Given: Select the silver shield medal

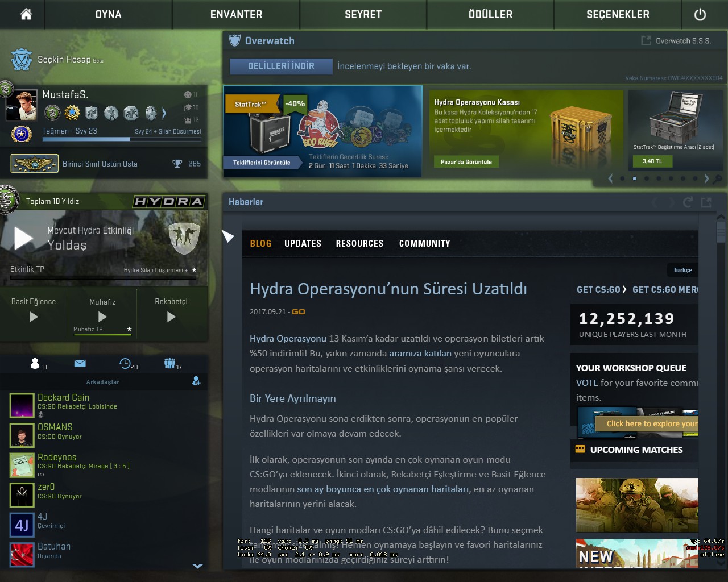Looking at the screenshot, I should 92,113.
